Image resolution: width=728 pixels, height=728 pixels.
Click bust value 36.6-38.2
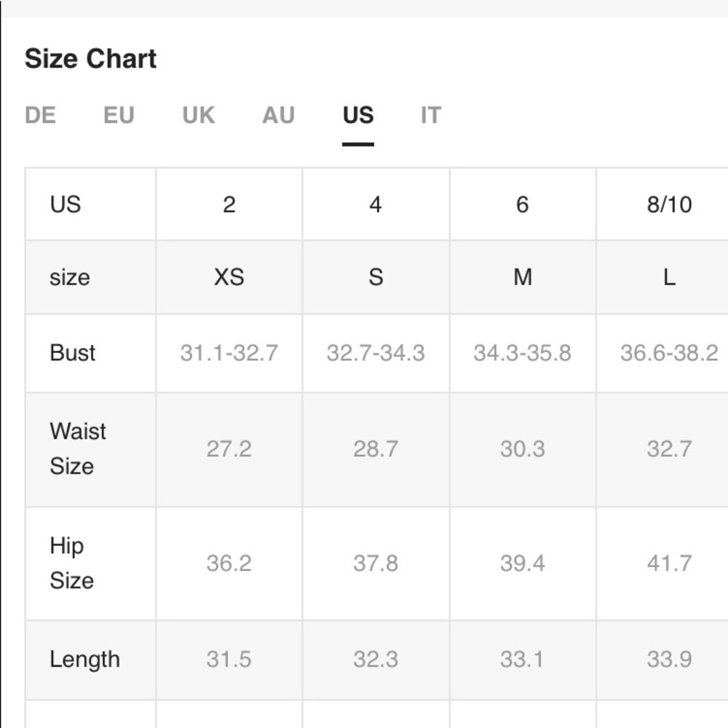[x=669, y=353]
